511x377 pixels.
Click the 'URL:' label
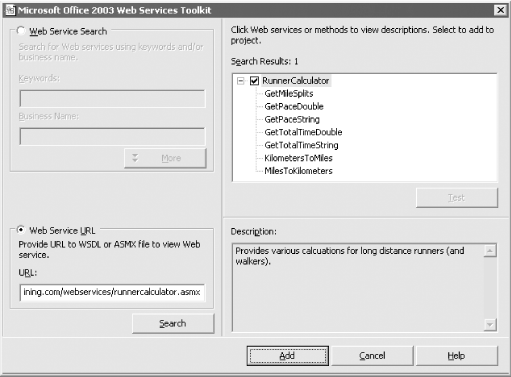(27, 273)
